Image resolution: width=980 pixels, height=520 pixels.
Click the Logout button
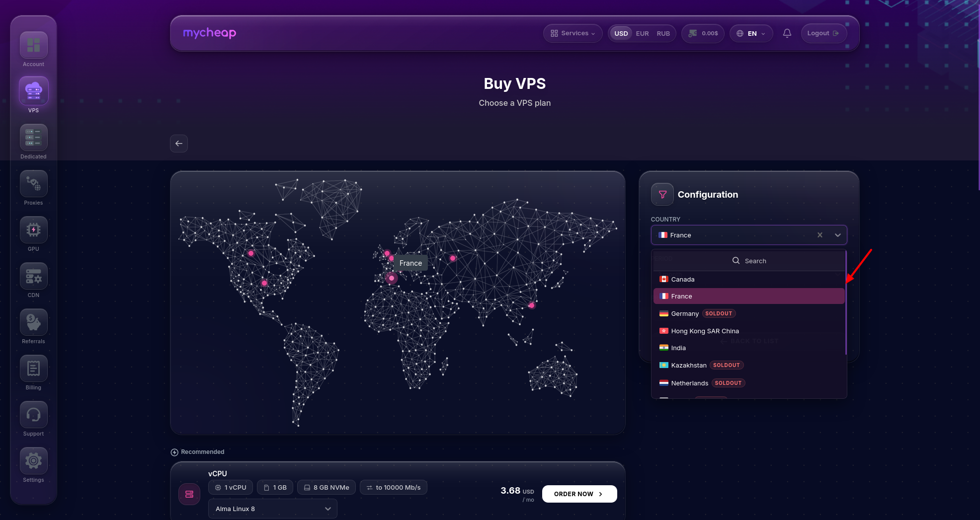pyautogui.click(x=823, y=33)
